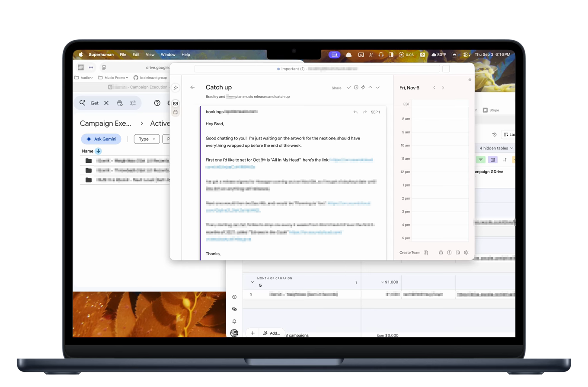Open Superhuman help question mark

coord(449,253)
